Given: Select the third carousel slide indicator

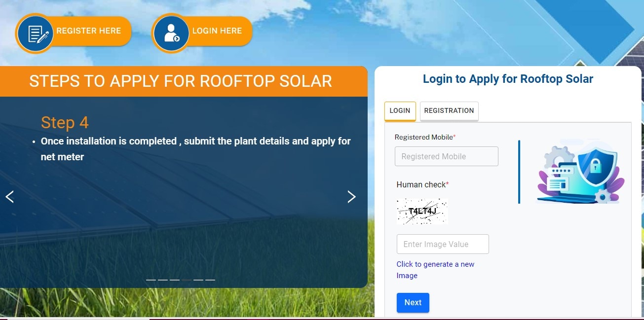Looking at the screenshot, I should (x=175, y=280).
